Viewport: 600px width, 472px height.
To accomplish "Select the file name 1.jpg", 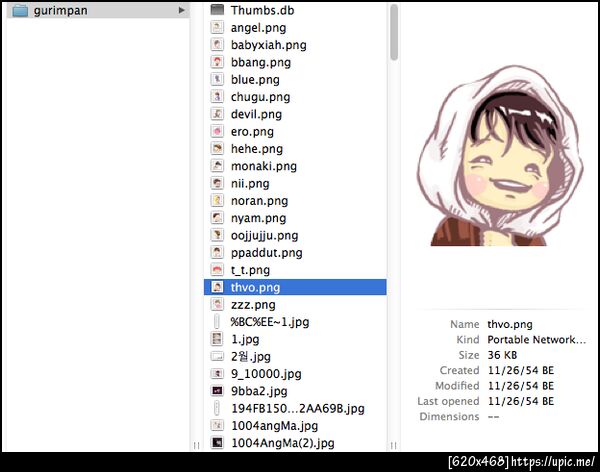I will tap(245, 340).
